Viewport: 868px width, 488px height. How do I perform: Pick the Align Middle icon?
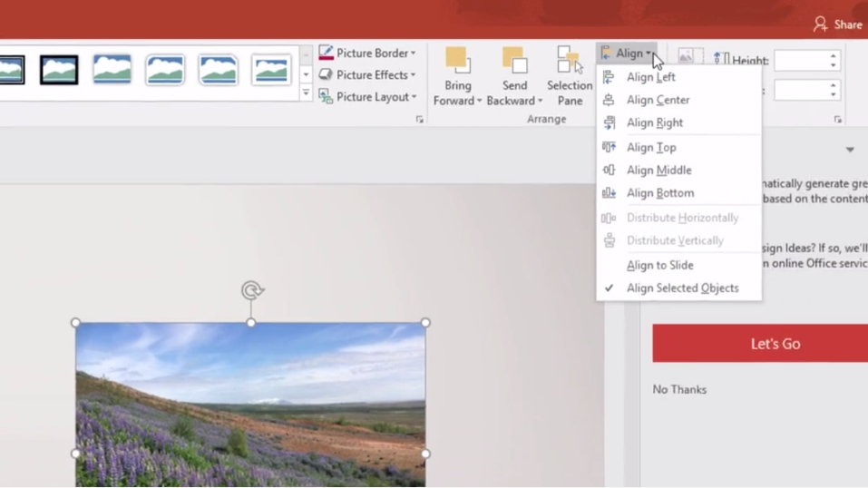point(609,170)
